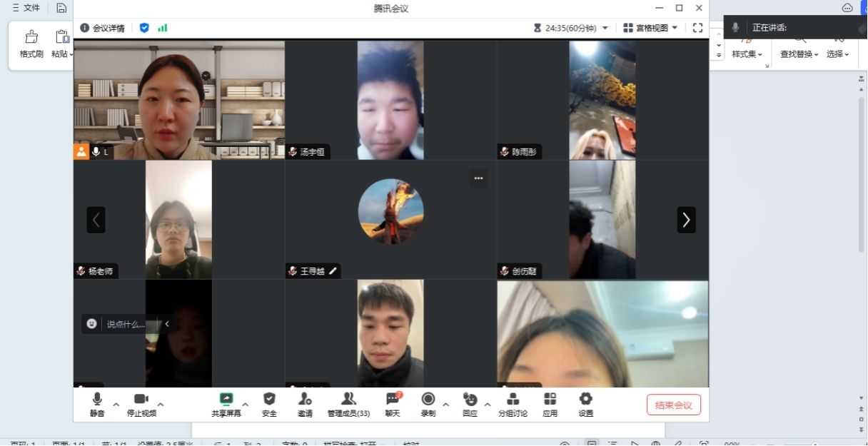
Task: Click the 说点什么 chat input field
Action: [126, 324]
